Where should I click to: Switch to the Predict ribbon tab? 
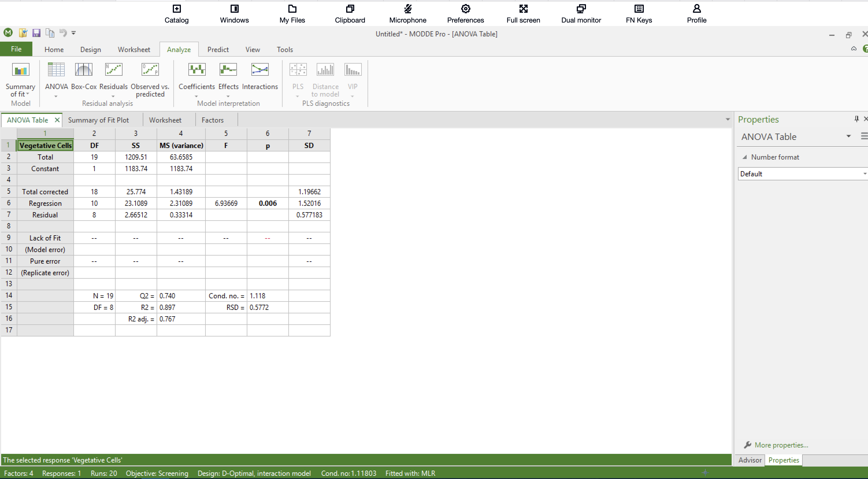[x=218, y=49]
